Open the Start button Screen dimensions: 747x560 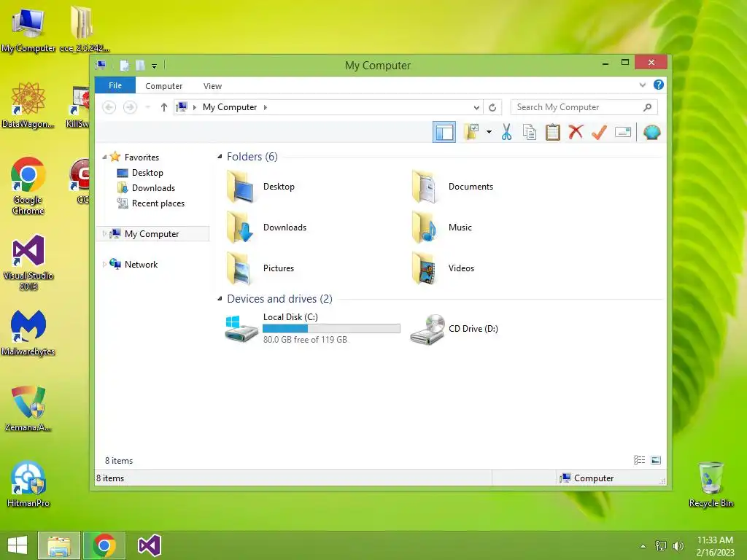pos(18,545)
